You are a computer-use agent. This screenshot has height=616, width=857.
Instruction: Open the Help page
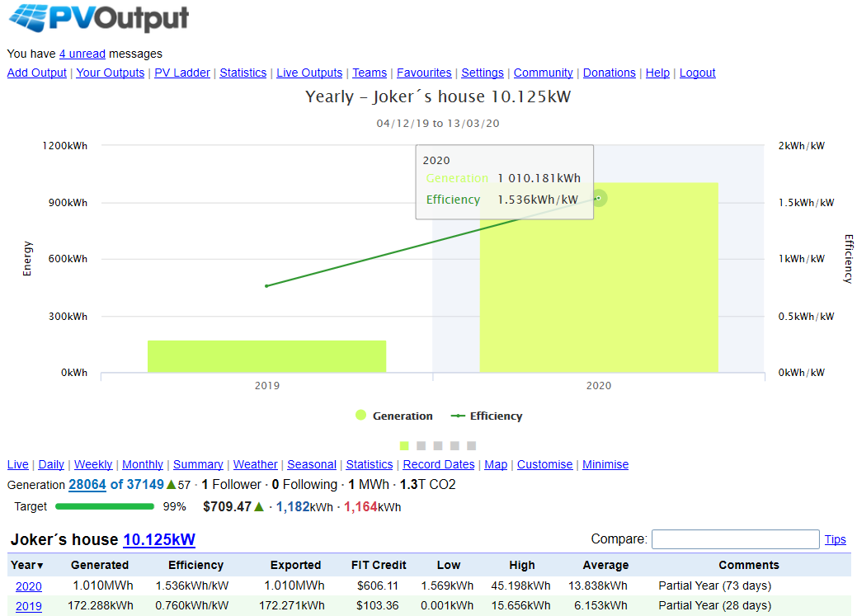pyautogui.click(x=657, y=73)
